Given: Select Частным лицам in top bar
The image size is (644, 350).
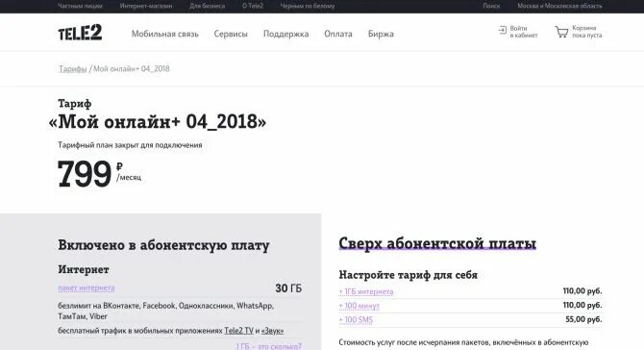Looking at the screenshot, I should (80, 6).
